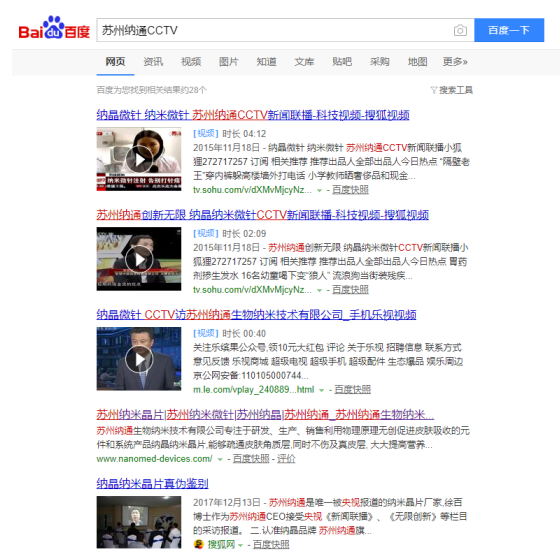Open result 纳晶微针 纳米微针 苏州纳通CCTV新闻联播
This screenshot has height=560, width=560.
coord(253,115)
